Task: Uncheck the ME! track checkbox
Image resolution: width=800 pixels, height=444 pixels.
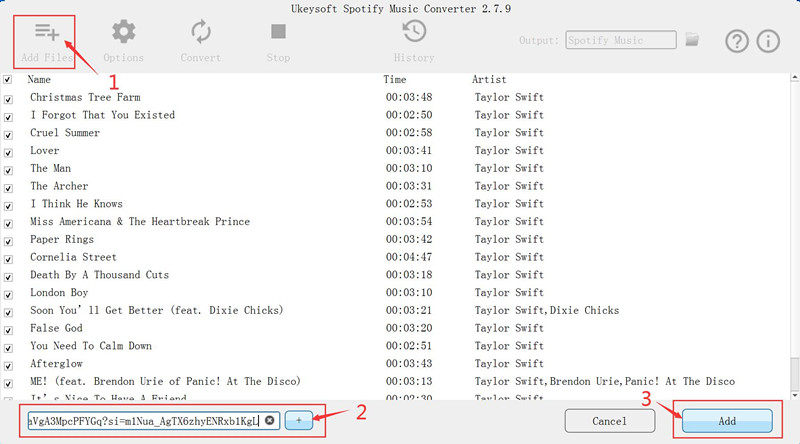Action: pos(8,384)
